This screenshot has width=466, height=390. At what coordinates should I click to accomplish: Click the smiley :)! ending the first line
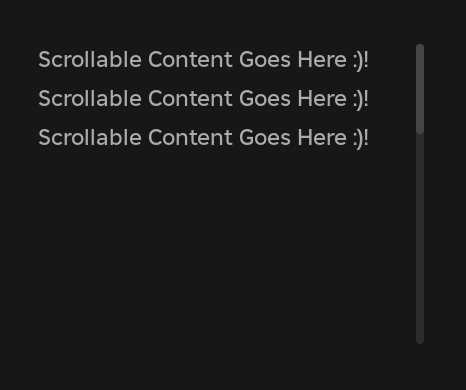(x=361, y=61)
